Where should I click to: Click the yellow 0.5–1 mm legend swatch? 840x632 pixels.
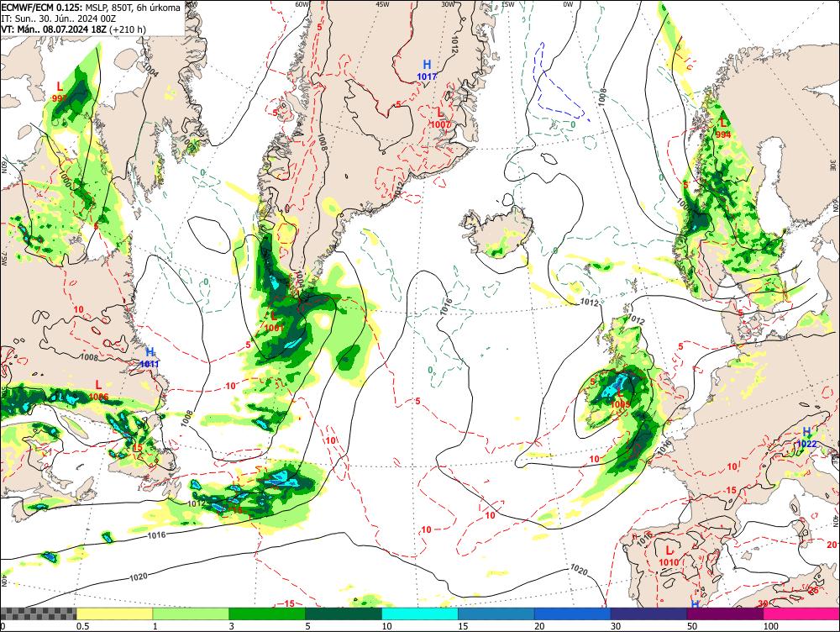pyautogui.click(x=114, y=614)
